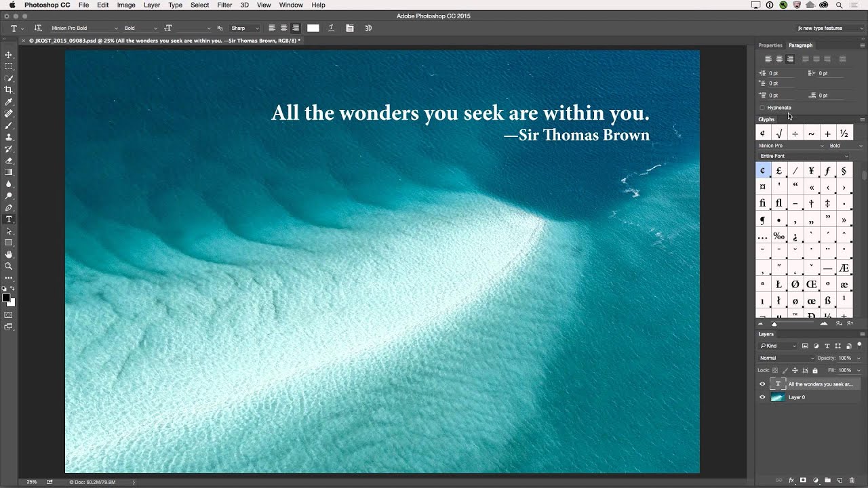868x488 pixels.
Task: Expand the Normal blend mode dropdown
Action: pyautogui.click(x=786, y=358)
